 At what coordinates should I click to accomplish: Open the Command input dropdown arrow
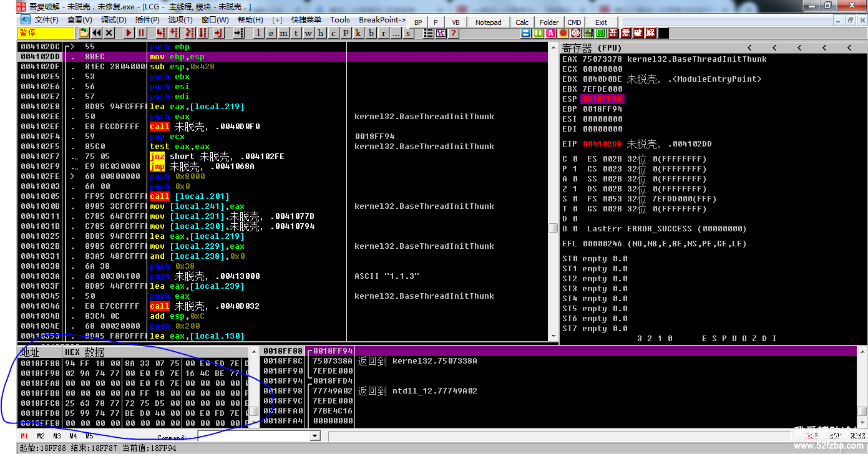tap(316, 436)
